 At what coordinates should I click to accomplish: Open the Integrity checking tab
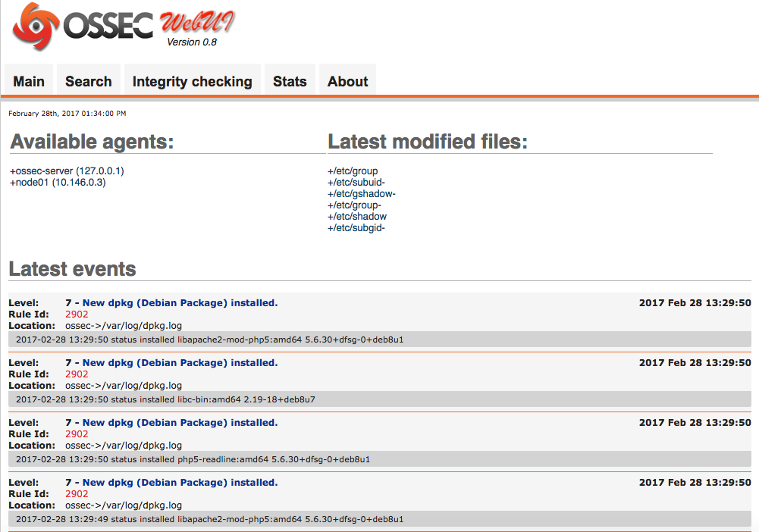click(x=192, y=81)
